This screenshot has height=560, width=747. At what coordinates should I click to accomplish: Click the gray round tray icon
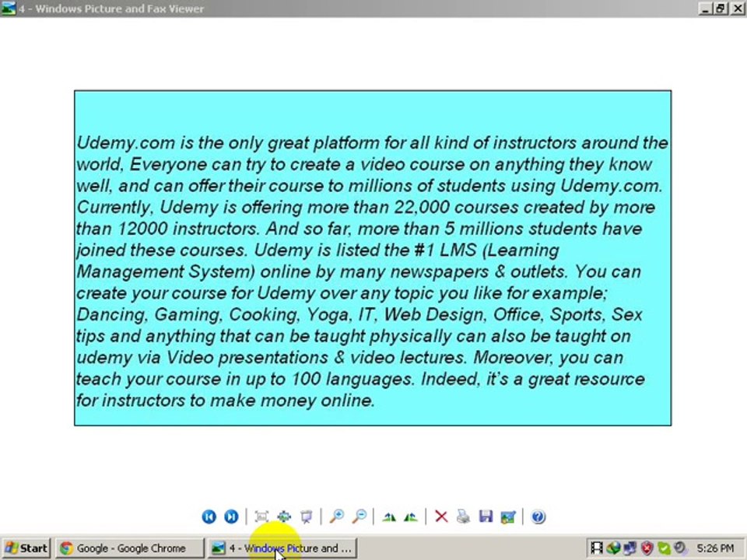pyautogui.click(x=680, y=548)
